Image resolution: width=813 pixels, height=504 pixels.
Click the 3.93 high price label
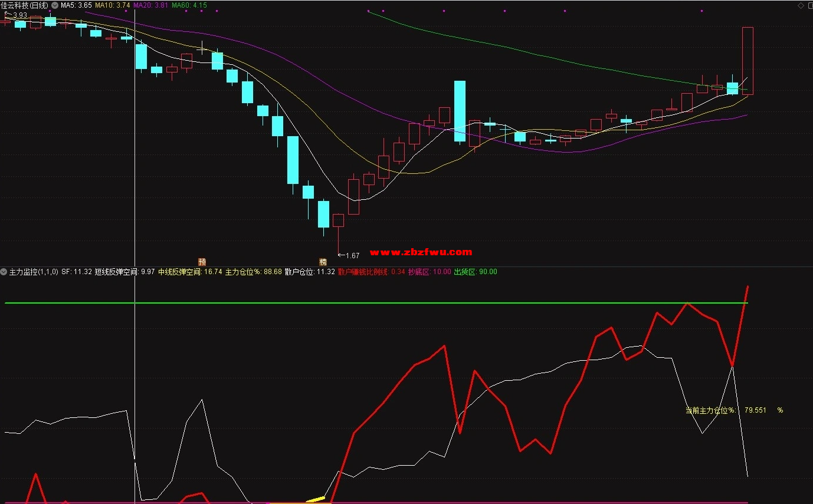tap(20, 15)
